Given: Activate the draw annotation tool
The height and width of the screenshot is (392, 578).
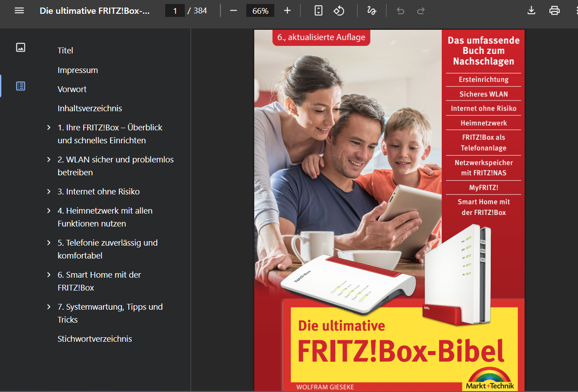Looking at the screenshot, I should point(372,10).
